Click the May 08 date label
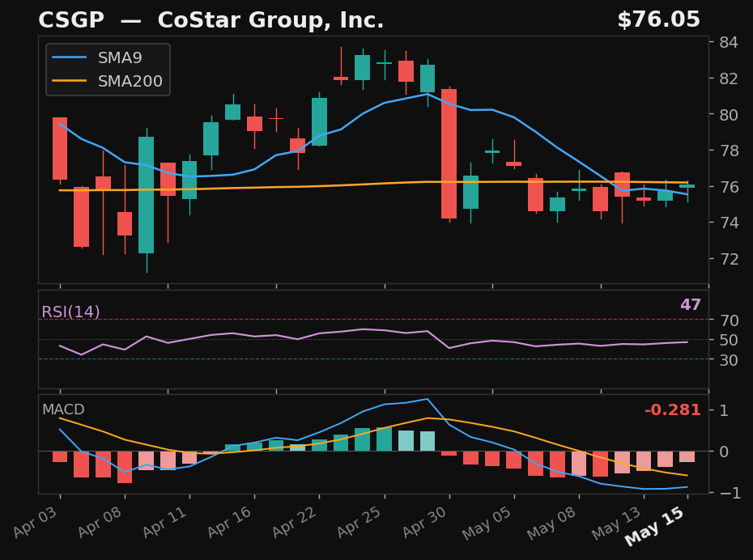 click(x=552, y=523)
